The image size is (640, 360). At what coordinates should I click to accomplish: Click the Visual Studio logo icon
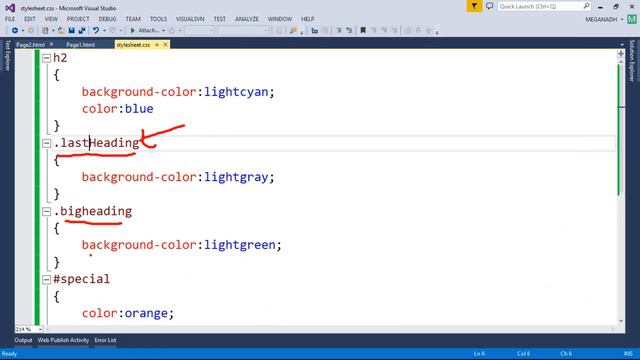tap(10, 8)
